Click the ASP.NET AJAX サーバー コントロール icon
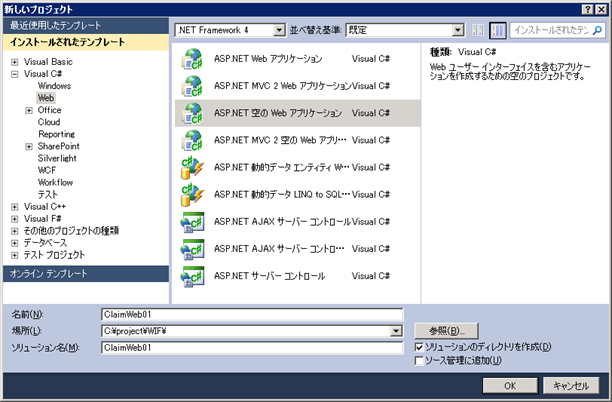 point(192,222)
